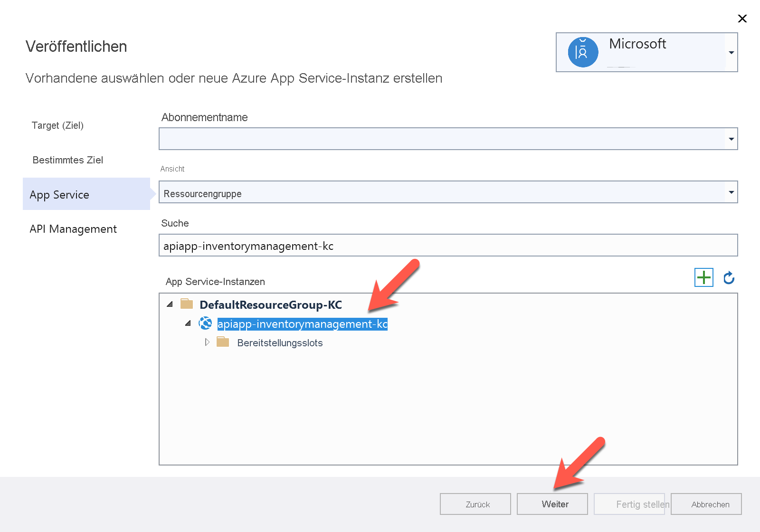Collapse the apiapp-inventorymanagement-kc node
The width and height of the screenshot is (760, 532).
pos(188,323)
